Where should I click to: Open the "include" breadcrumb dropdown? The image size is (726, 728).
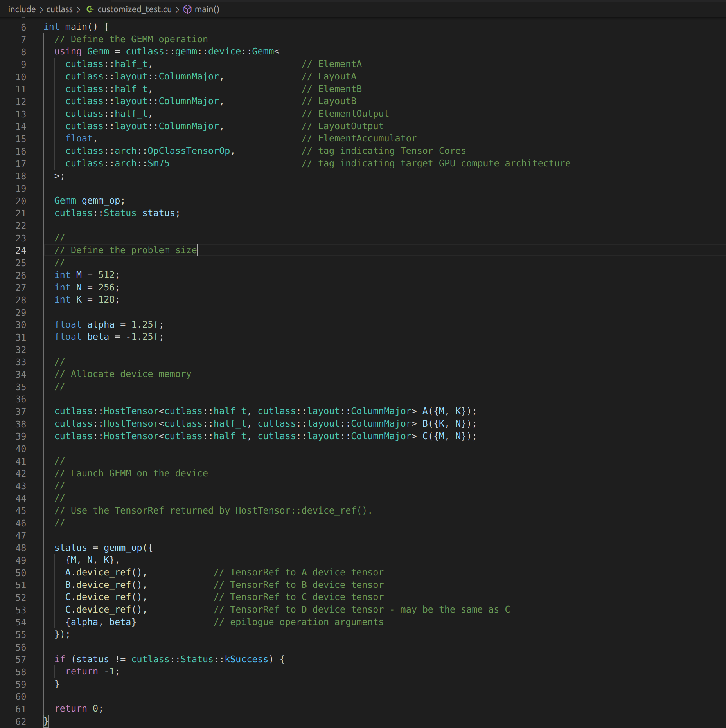(22, 9)
